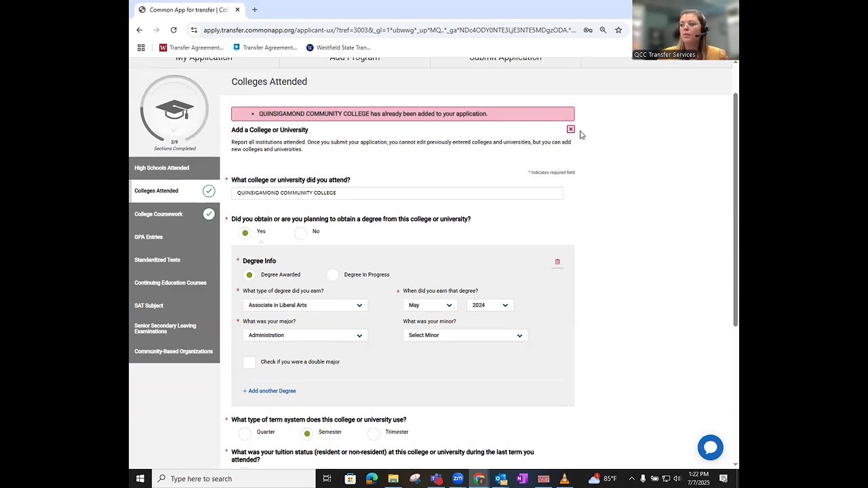Image resolution: width=868 pixels, height=488 pixels.
Task: Open the weather widget showing 85°F
Action: click(603, 479)
